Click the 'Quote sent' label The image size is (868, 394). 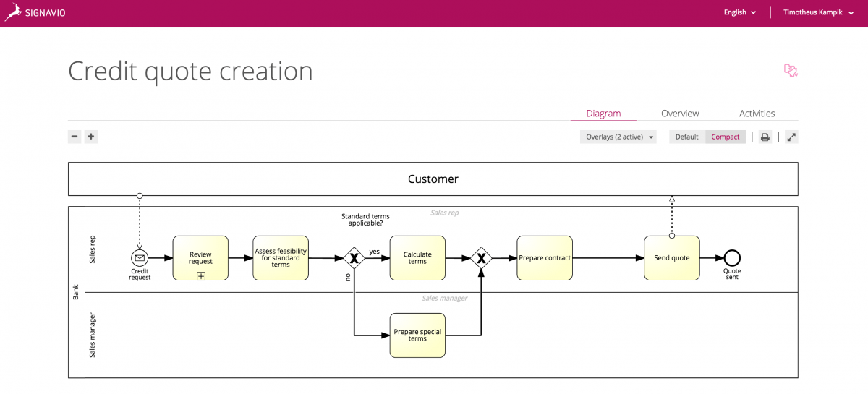tap(732, 274)
